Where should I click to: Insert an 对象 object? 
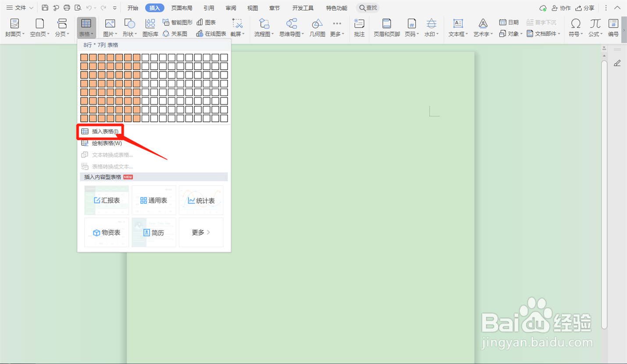click(511, 34)
